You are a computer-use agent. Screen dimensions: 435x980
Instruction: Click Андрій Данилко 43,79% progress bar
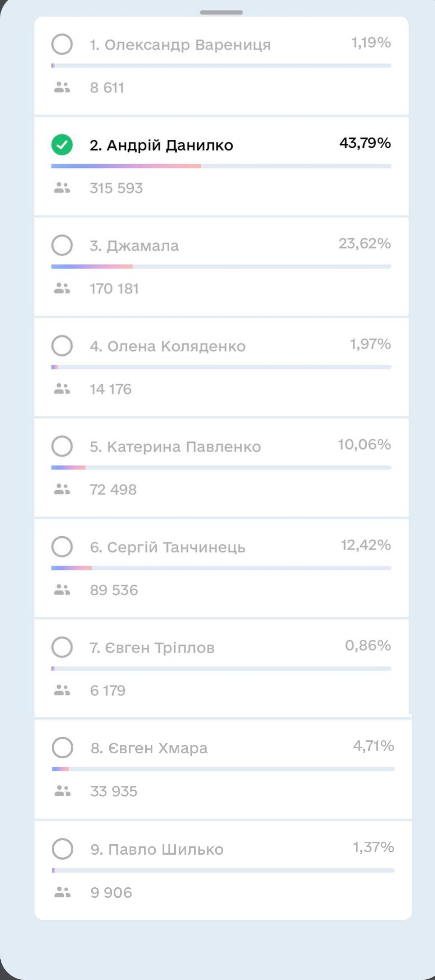click(221, 166)
